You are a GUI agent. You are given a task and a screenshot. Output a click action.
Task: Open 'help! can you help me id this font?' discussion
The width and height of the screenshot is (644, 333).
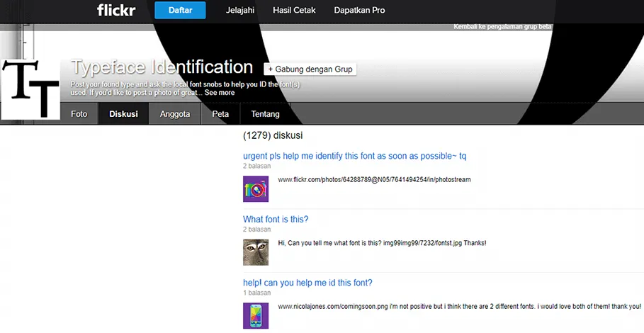[x=307, y=283]
